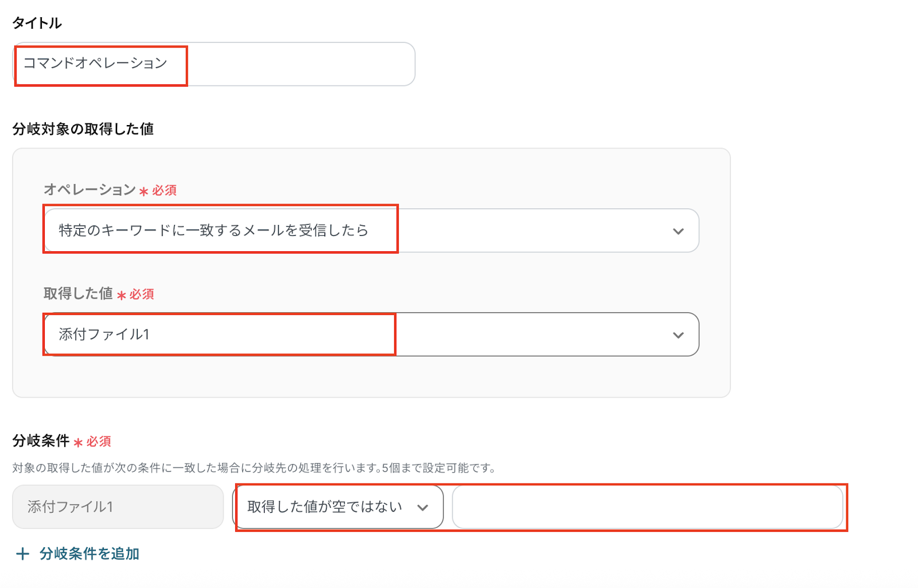Add a condition via 分岐条件を追加 link

[90, 554]
